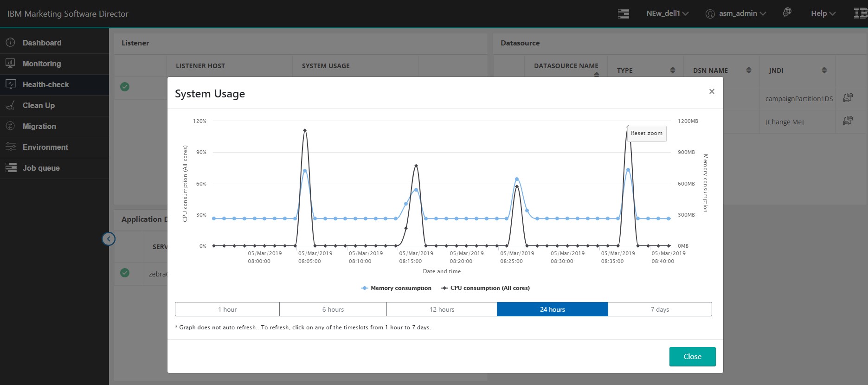Close System Usage dialog with X
Image resolution: width=868 pixels, height=385 pixels.
click(712, 91)
